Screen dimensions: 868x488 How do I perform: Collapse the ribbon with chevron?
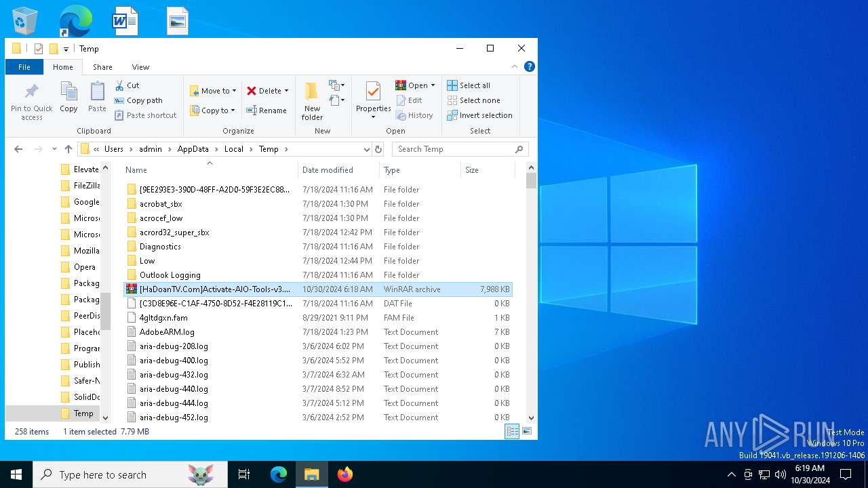[515, 66]
